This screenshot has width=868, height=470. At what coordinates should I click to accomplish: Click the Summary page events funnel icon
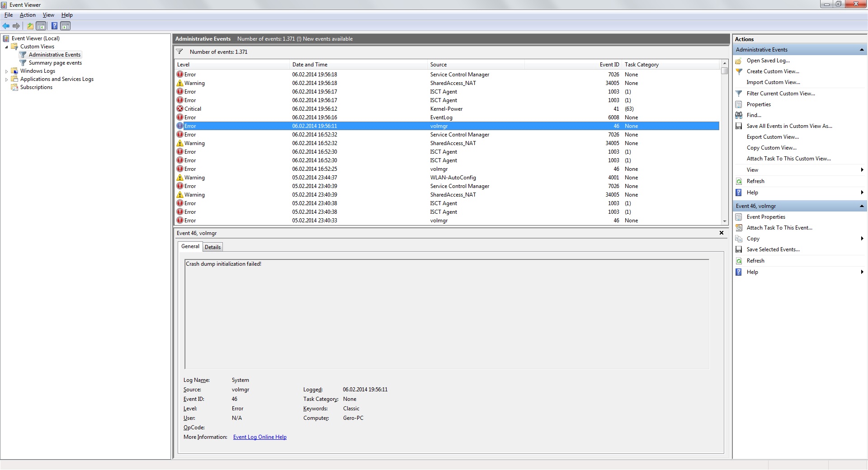23,63
